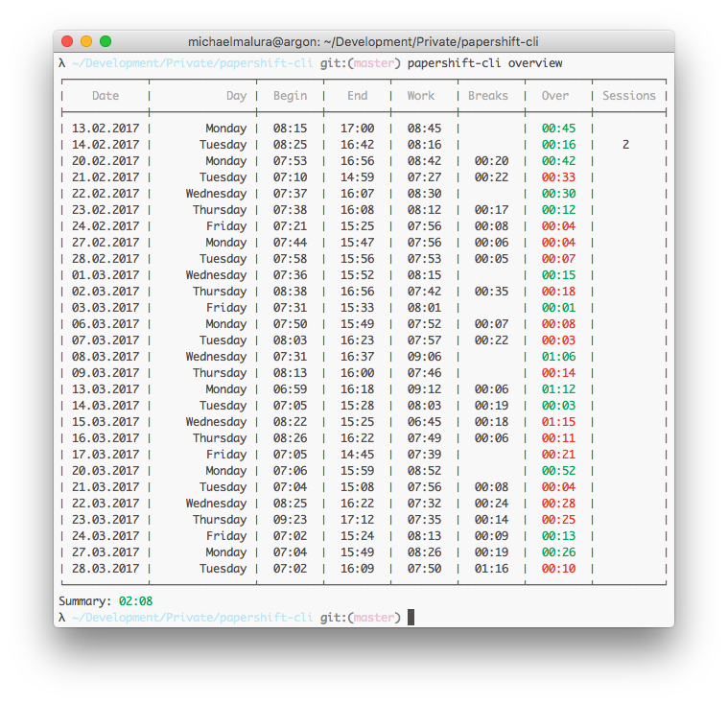Select the break 01:16 on 28.03.2017
Screen dimensions: 728x704
[491, 569]
